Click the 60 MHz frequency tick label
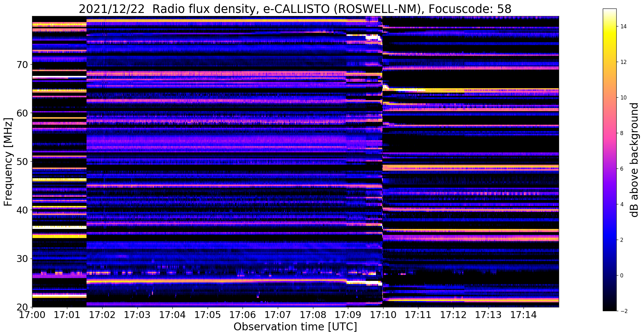 [23, 113]
